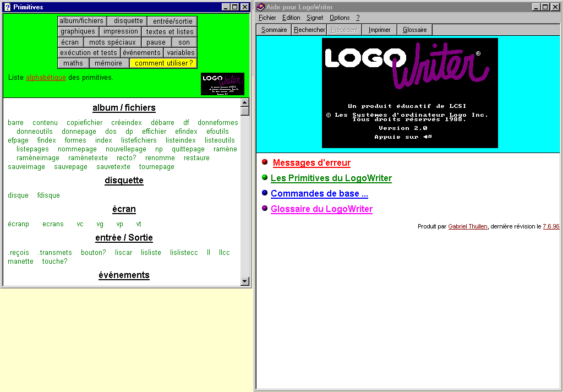This screenshot has height=392, width=563.
Task: Open the Fichier menu
Action: (x=267, y=18)
